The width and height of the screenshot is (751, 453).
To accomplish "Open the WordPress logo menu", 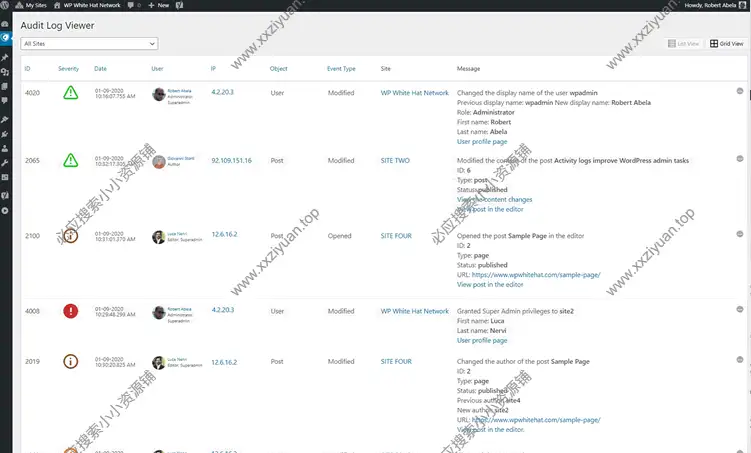I will click(4, 5).
